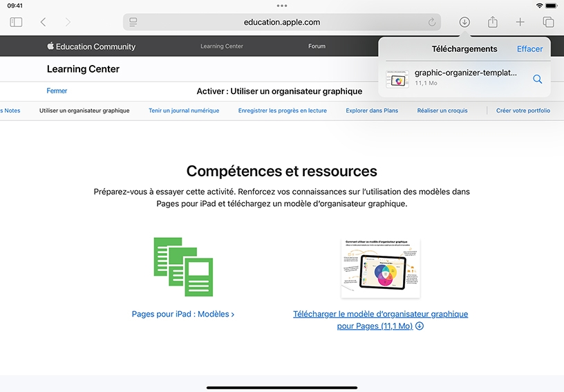Open the page settings menu icon in address bar
Viewport: 564px width, 392px height.
(x=133, y=22)
